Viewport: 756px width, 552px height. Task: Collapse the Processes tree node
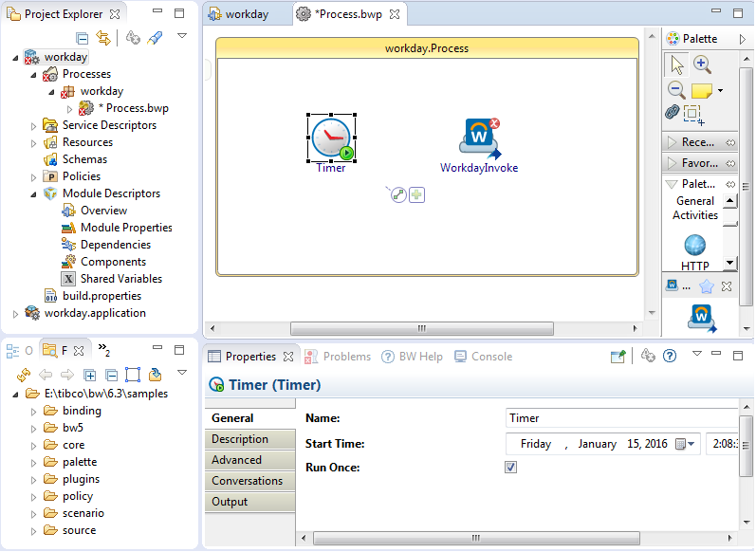tap(33, 75)
